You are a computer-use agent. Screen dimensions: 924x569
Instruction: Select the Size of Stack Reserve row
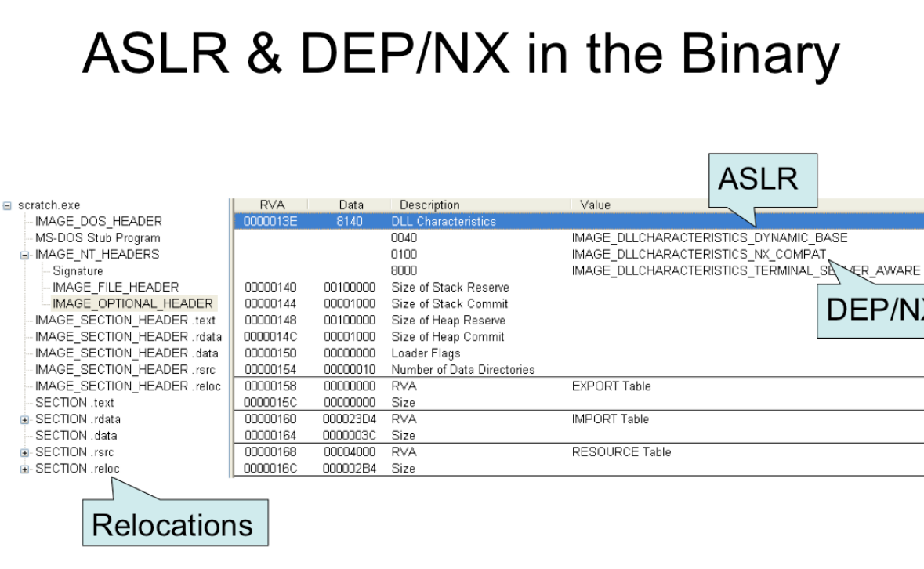pos(450,288)
